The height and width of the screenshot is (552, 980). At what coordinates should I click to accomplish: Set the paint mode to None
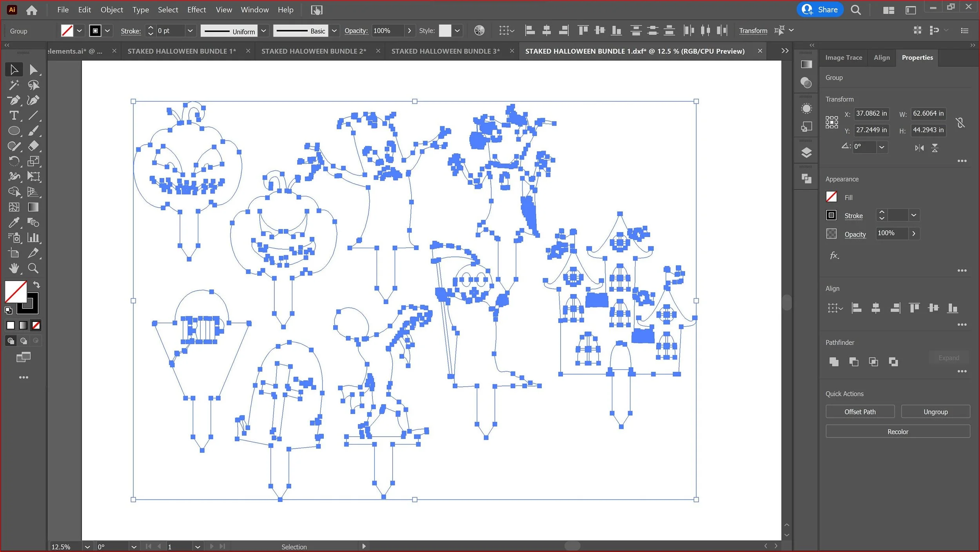36,325
